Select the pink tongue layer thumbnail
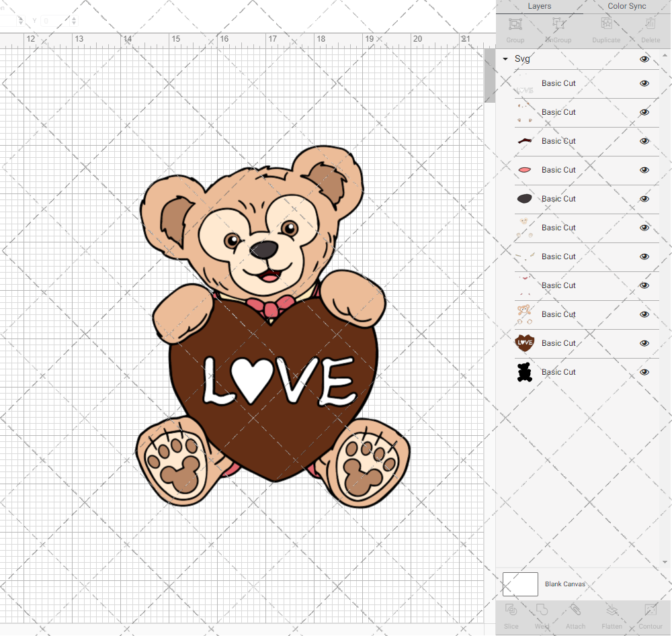The height and width of the screenshot is (636, 672). click(x=525, y=170)
